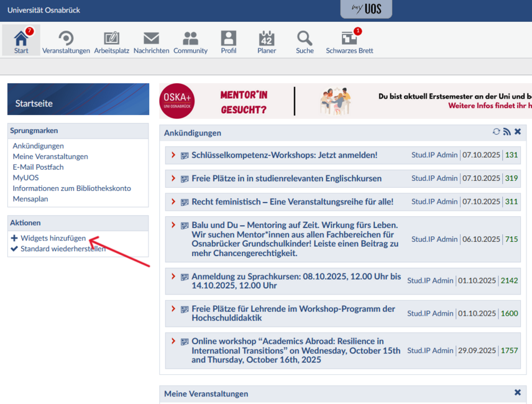Click Widgets hinzufügen link

pyautogui.click(x=53, y=238)
